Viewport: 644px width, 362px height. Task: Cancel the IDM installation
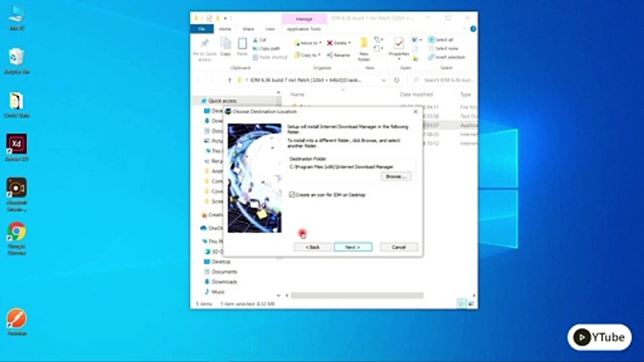[x=399, y=247]
